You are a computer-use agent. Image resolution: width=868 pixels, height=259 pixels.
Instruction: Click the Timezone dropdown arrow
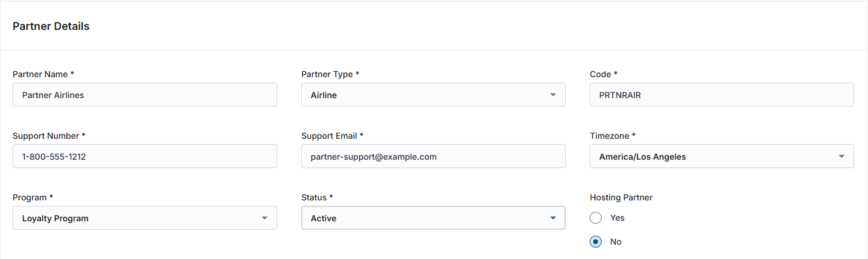click(842, 157)
